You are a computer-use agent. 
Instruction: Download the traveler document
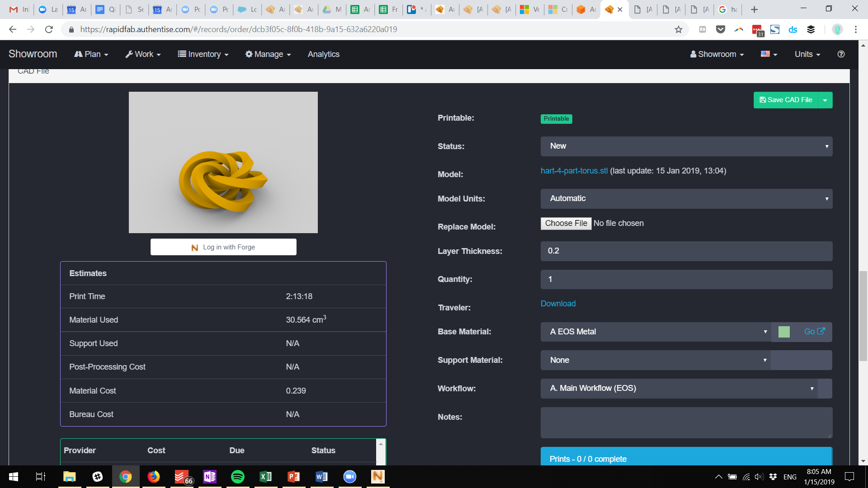[558, 304]
